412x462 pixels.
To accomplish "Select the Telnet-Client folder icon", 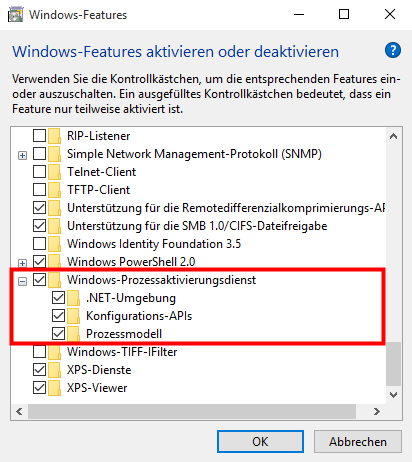I will (55, 172).
